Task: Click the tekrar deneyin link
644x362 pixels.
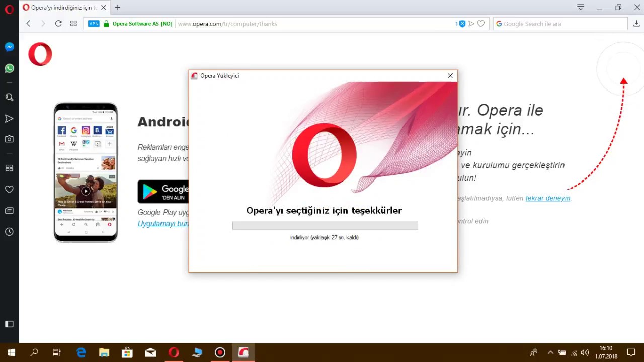Action: (x=548, y=198)
